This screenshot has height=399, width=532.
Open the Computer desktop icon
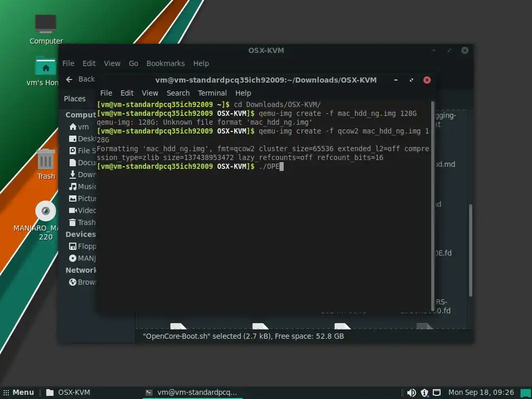pos(46,30)
